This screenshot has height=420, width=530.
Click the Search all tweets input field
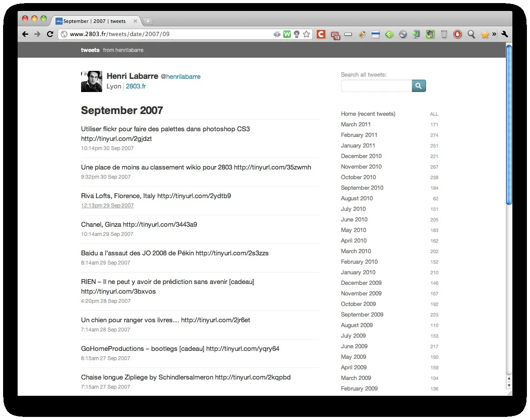pos(376,86)
